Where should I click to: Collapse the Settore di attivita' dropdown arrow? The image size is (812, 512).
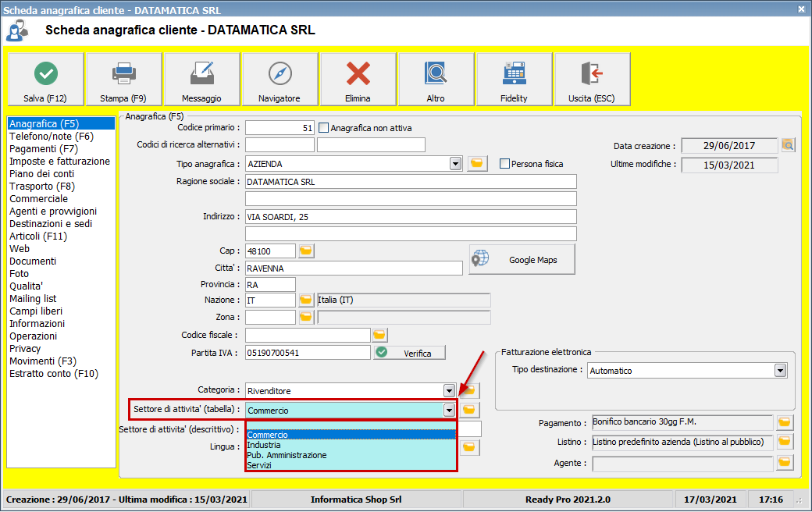click(x=449, y=411)
